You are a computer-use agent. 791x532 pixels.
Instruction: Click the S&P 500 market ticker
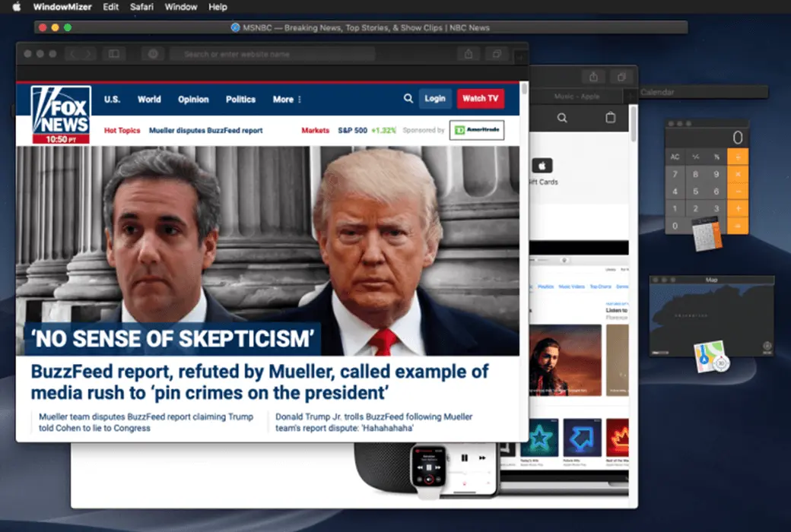(367, 130)
